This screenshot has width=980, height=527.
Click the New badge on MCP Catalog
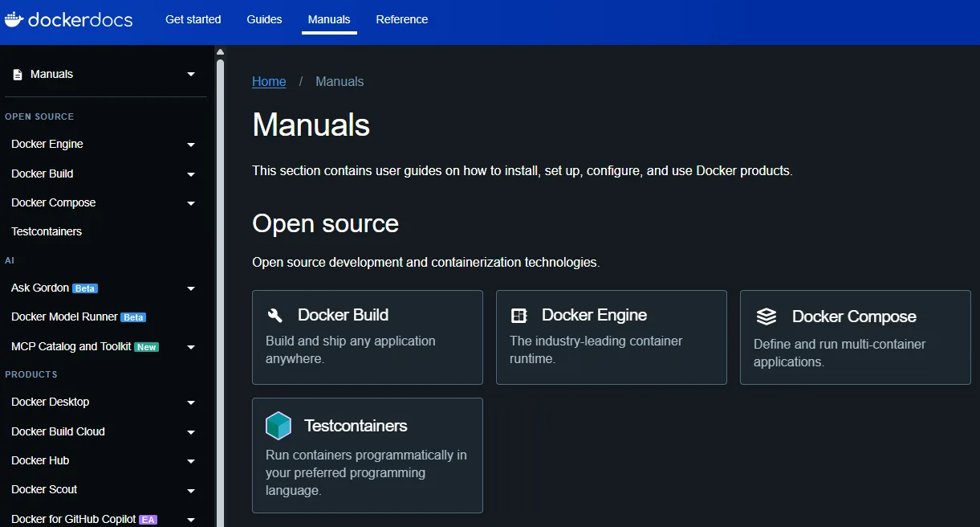pyautogui.click(x=146, y=347)
